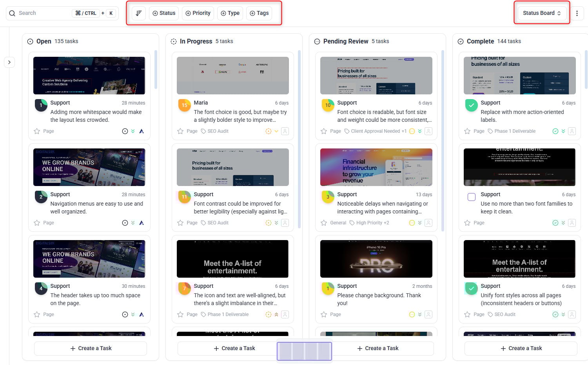588x365 pixels.
Task: Uncheck the completed "Replace with more action-oriented labels" task
Action: [x=471, y=105]
